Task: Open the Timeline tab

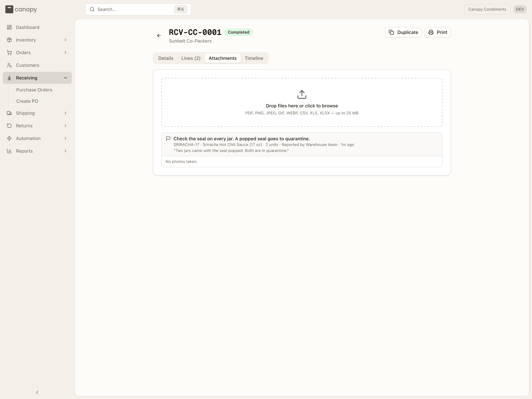Action: pyautogui.click(x=254, y=58)
